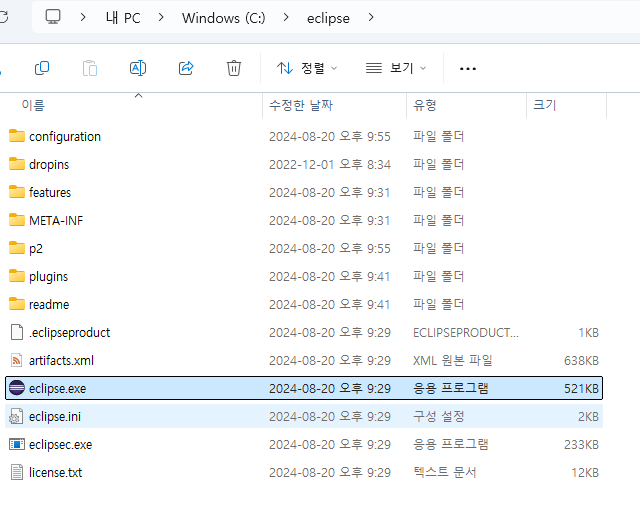Select the configuration folder icon
This screenshot has width=640, height=508.
[x=17, y=136]
